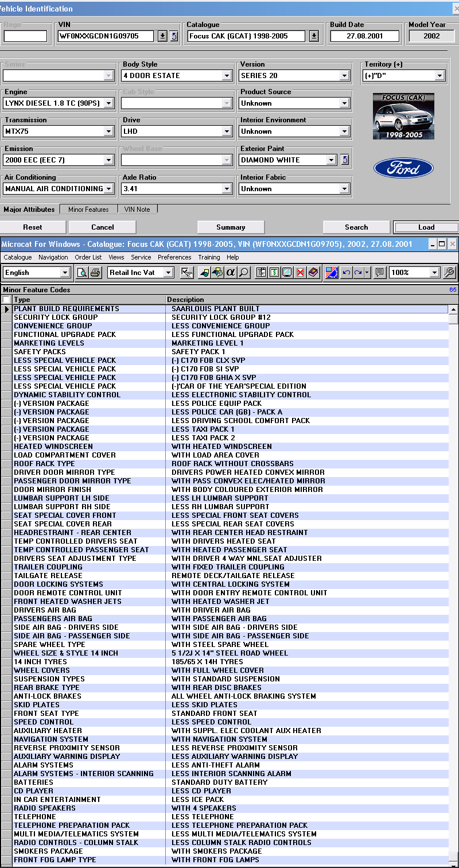Click the Summary button

tap(231, 227)
